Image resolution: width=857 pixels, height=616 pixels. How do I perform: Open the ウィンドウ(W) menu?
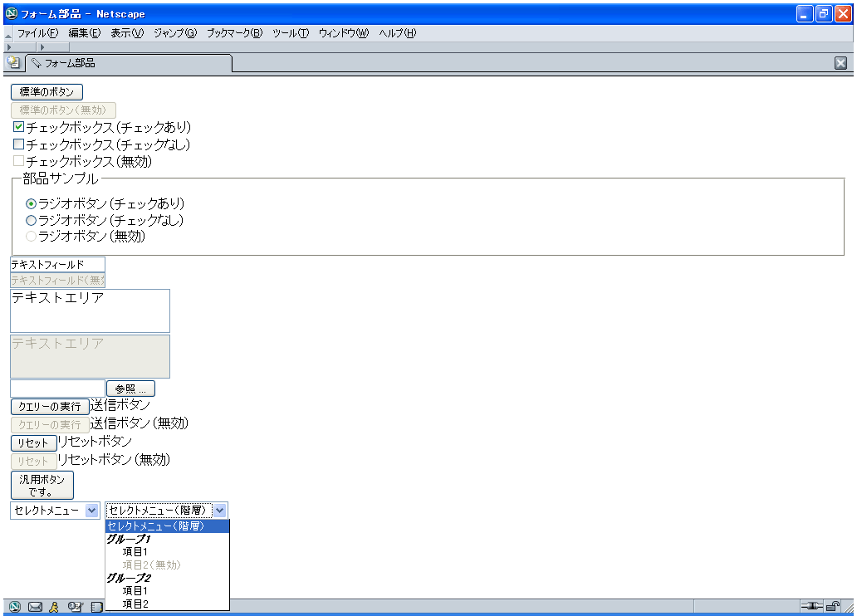(344, 33)
